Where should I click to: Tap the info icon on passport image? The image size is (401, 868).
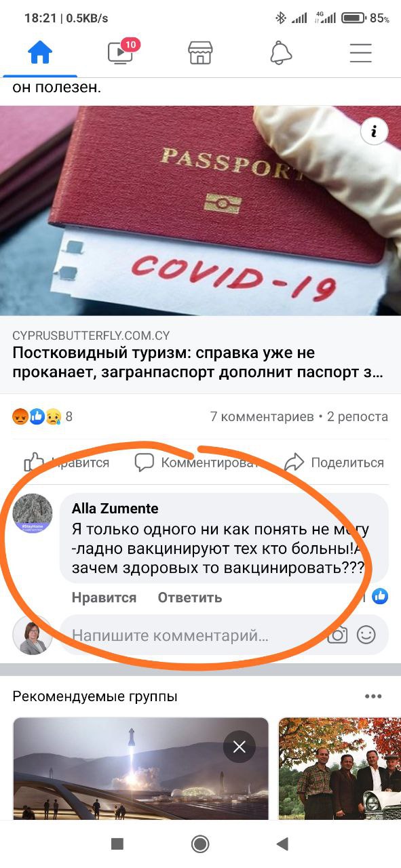374,132
